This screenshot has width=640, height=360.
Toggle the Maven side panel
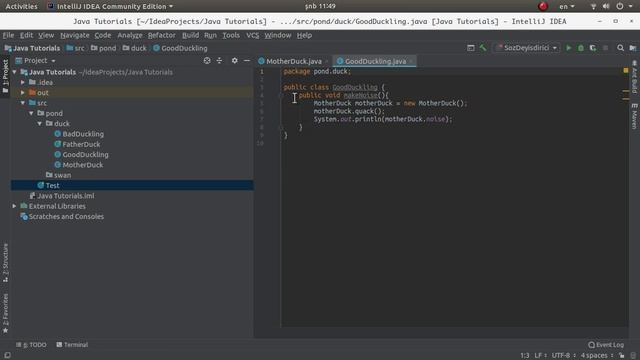[634, 116]
